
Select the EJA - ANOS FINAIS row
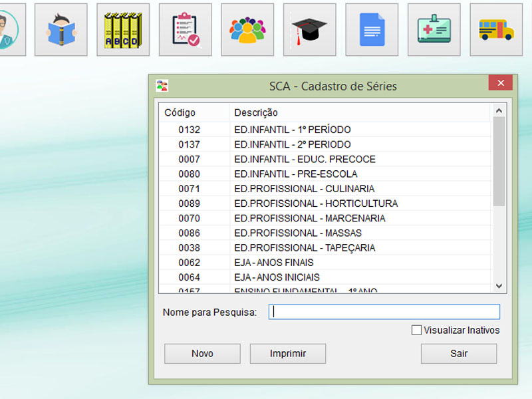tap(273, 263)
